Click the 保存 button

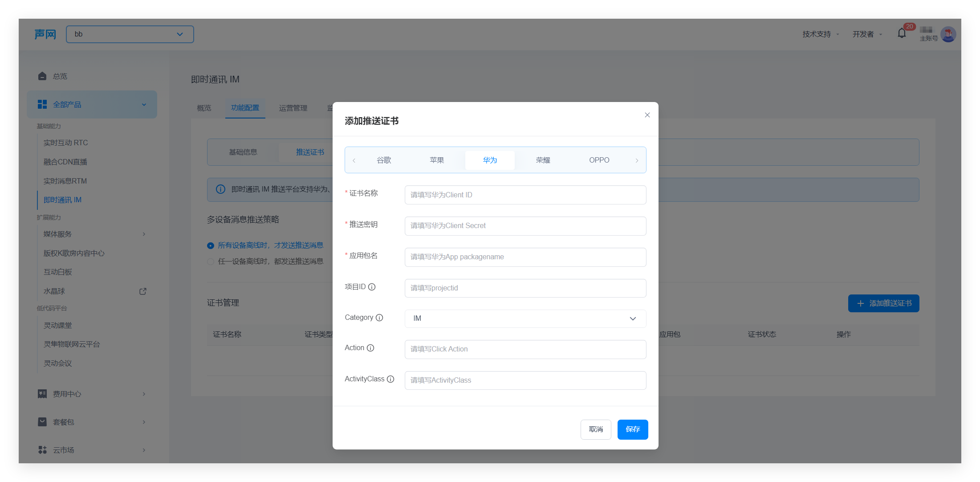click(633, 429)
